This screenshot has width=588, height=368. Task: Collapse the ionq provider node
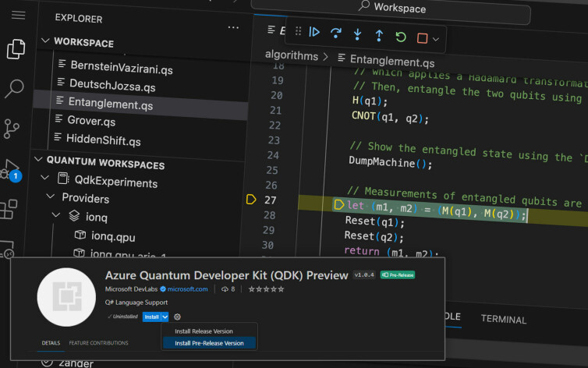pos(56,214)
